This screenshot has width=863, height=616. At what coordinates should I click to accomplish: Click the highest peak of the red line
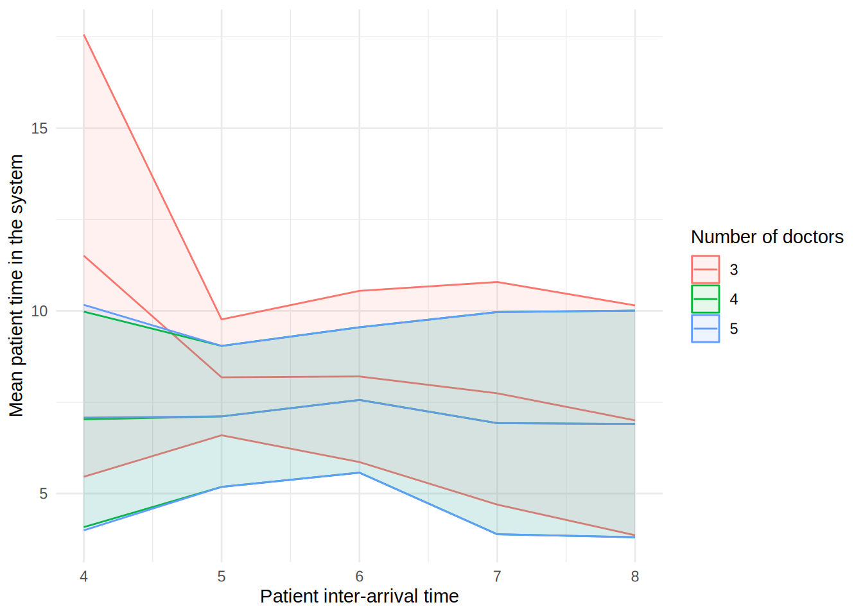click(84, 35)
